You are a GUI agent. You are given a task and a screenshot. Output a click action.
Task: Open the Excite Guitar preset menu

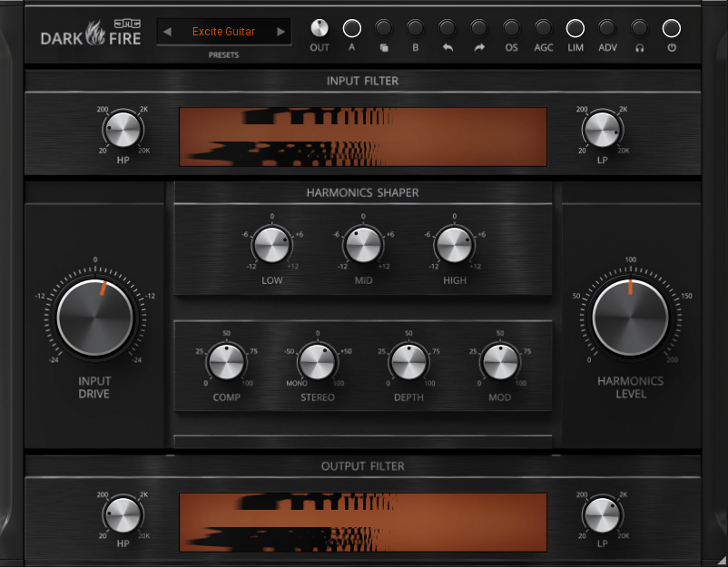coord(223,32)
